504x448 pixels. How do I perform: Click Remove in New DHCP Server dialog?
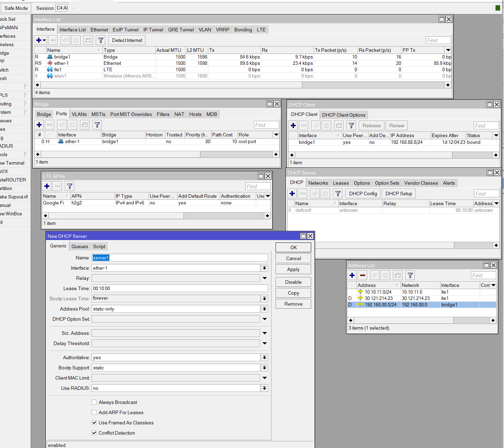pos(293,304)
